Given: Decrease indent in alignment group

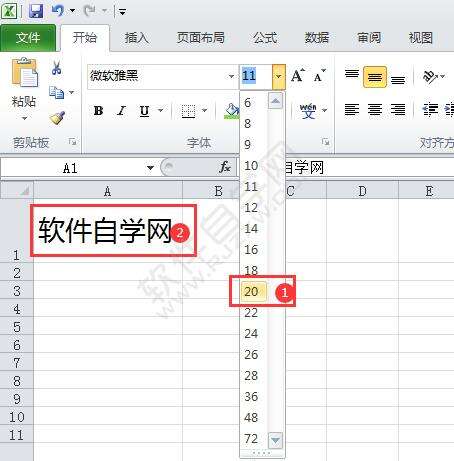Looking at the screenshot, I should pyautogui.click(x=430, y=110).
